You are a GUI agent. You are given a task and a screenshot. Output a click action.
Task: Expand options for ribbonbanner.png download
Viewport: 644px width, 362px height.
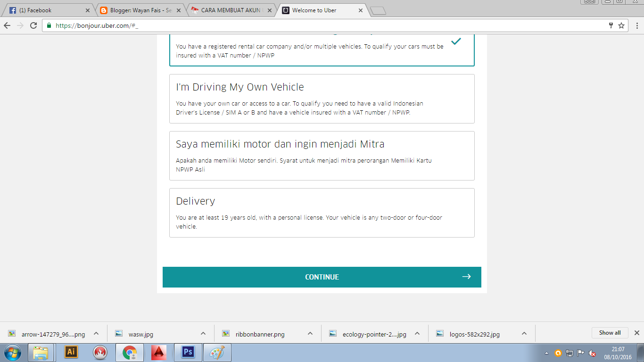coord(310,333)
